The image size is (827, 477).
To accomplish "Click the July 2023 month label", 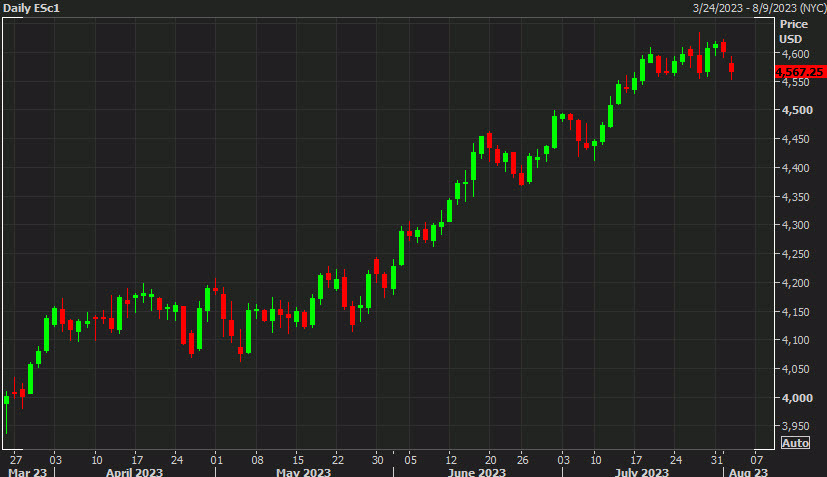I will click(x=641, y=472).
